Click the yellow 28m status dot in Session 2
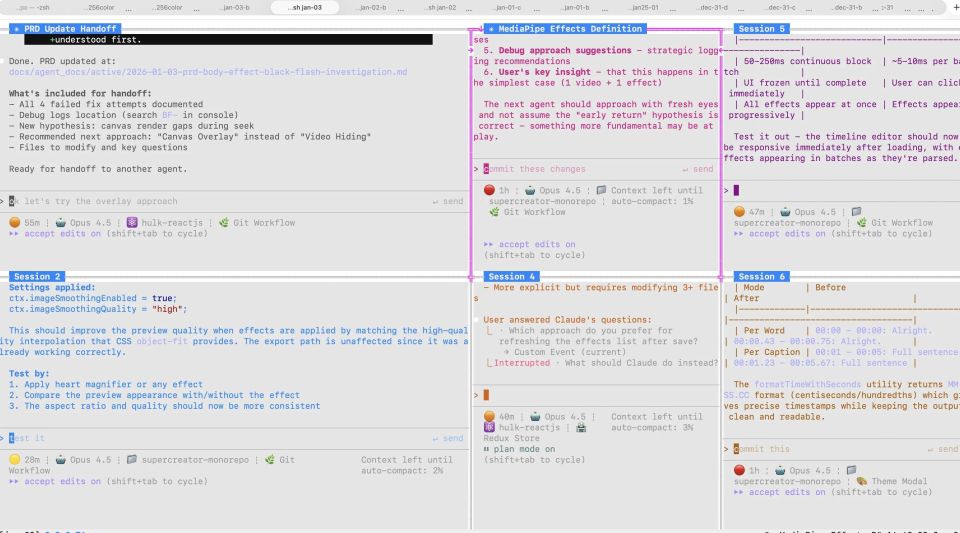The image size is (960, 533). [15, 460]
